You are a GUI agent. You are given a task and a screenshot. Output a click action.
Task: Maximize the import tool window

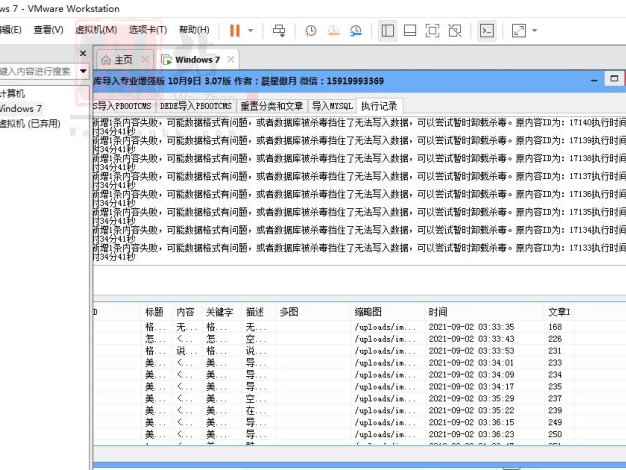[x=614, y=79]
